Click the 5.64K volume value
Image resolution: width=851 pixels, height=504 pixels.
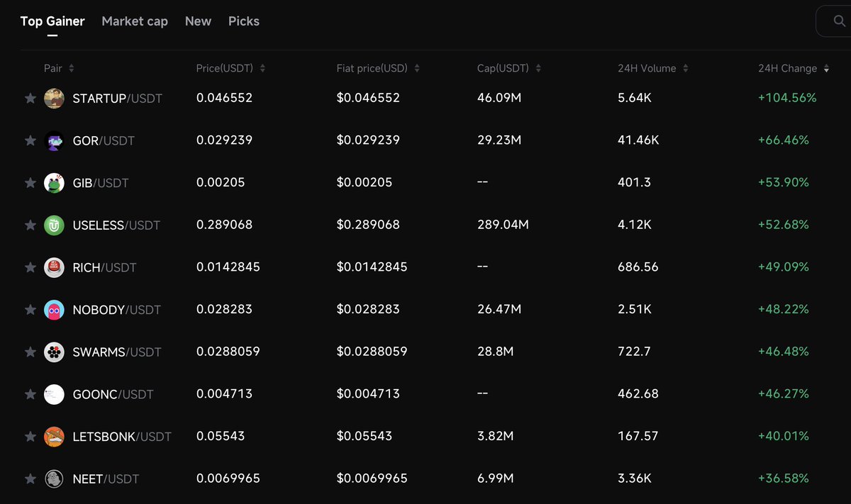click(635, 98)
